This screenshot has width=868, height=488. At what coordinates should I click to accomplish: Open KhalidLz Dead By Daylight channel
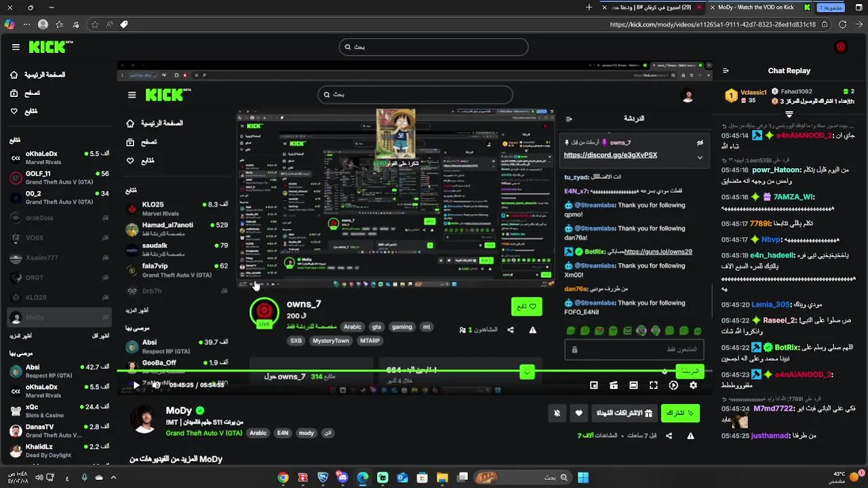(58, 451)
